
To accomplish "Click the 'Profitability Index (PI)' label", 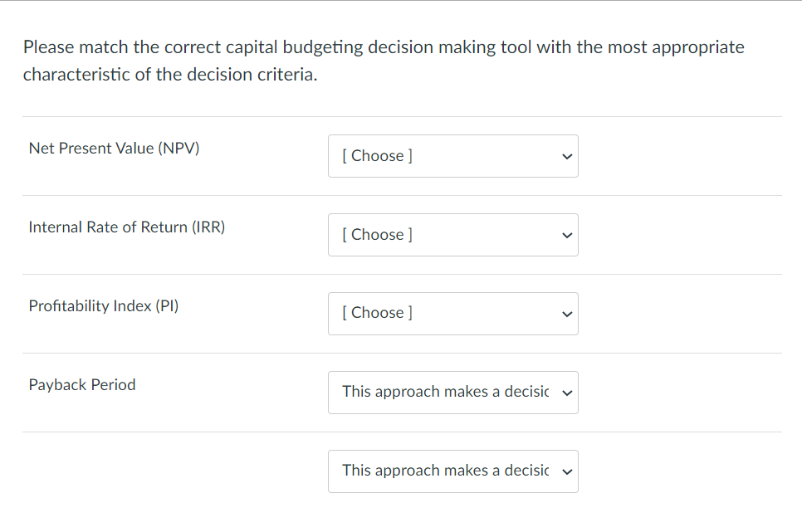I will 103,306.
